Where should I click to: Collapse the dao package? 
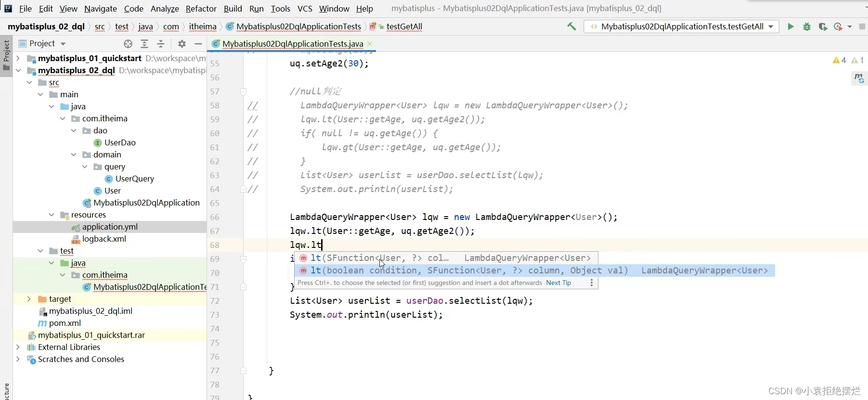point(74,130)
